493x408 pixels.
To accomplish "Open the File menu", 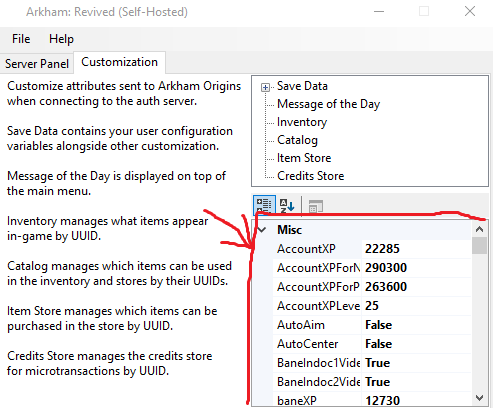I will 21,39.
